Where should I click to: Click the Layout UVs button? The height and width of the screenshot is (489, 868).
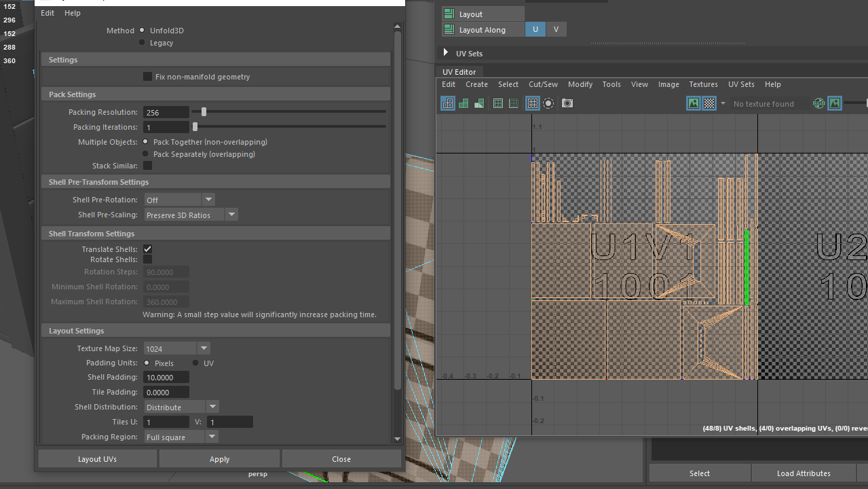tap(97, 459)
